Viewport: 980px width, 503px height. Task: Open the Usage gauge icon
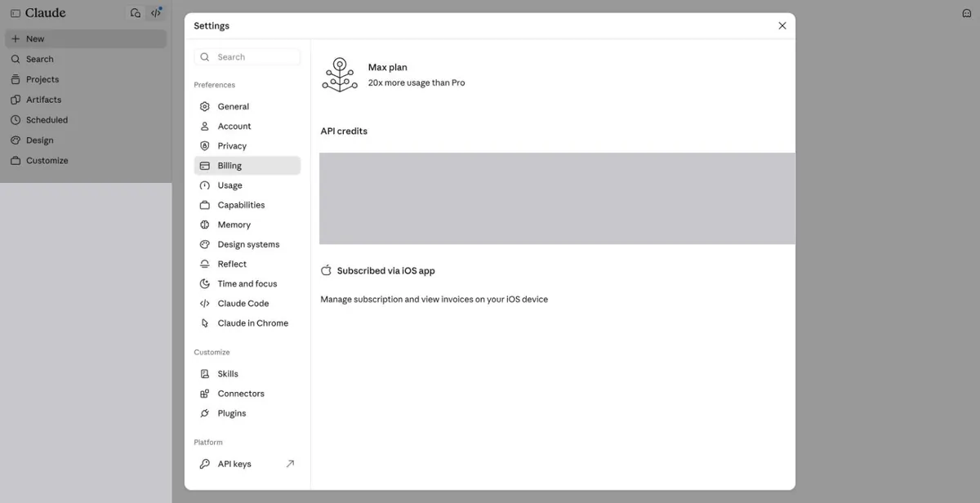point(205,185)
